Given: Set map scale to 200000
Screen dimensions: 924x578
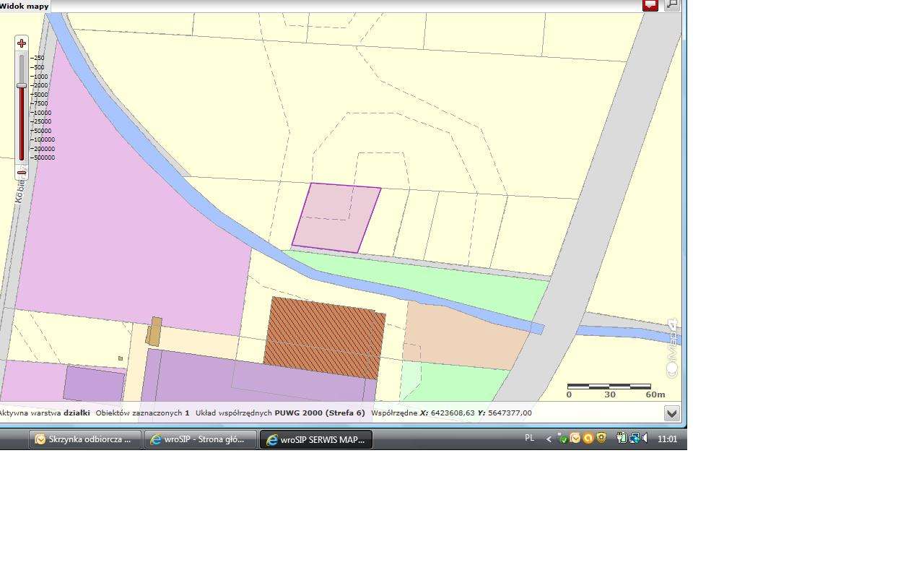Looking at the screenshot, I should pos(43,149).
